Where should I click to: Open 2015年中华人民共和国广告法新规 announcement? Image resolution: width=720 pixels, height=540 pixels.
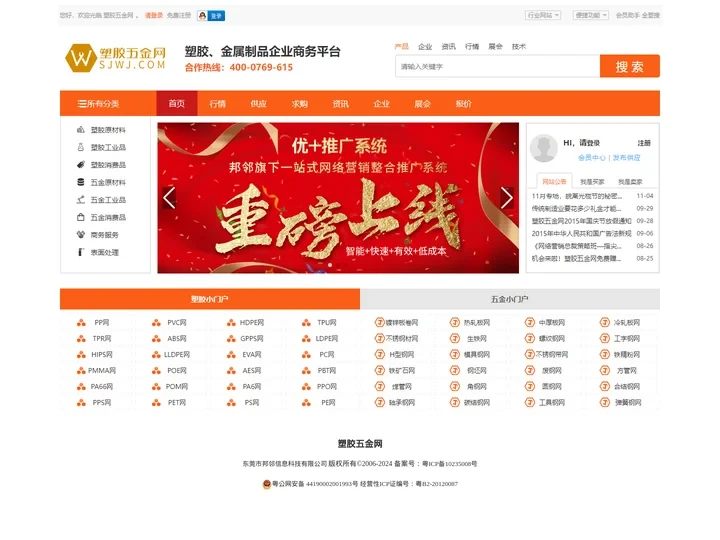(581, 233)
